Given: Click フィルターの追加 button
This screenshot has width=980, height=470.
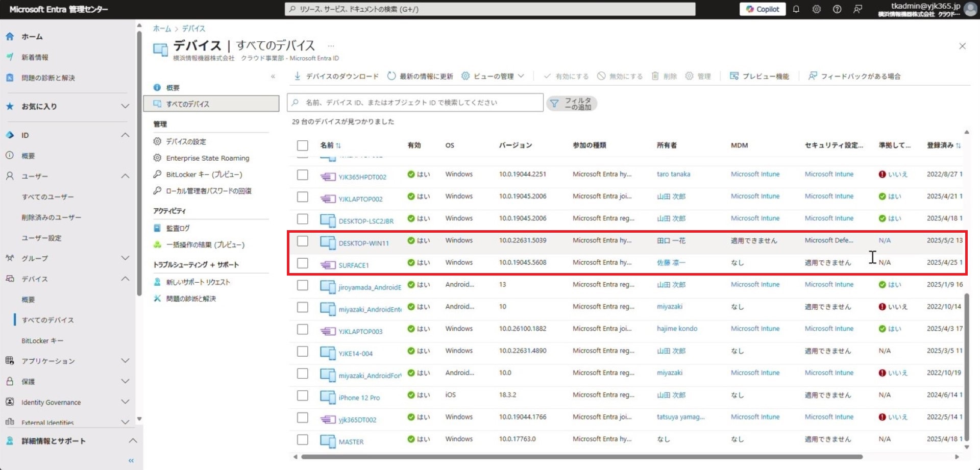Looking at the screenshot, I should click(571, 104).
